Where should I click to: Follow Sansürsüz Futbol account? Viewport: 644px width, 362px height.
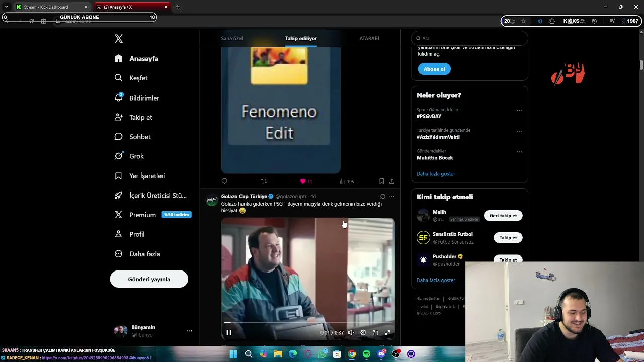pos(508,238)
